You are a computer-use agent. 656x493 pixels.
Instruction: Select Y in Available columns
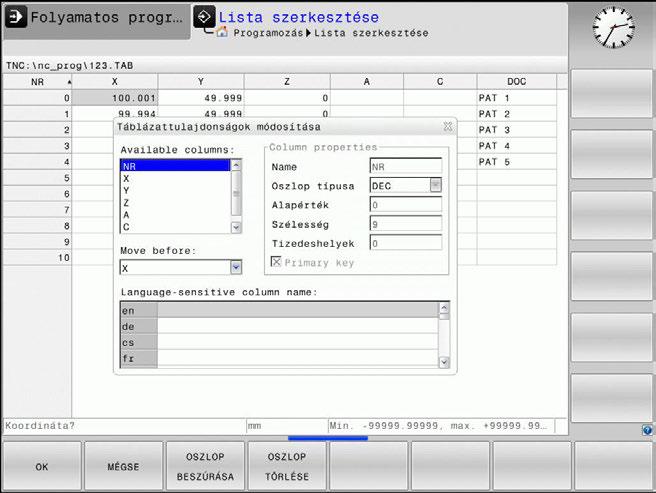coord(175,190)
